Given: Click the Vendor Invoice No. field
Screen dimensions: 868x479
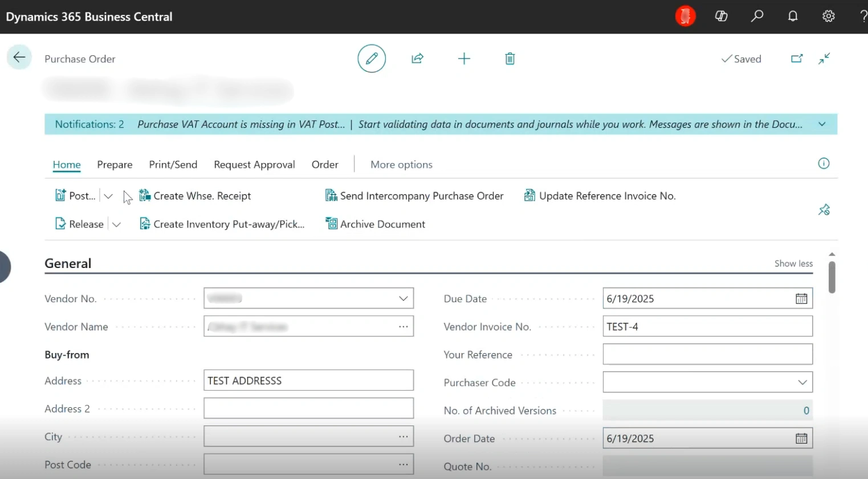Looking at the screenshot, I should pyautogui.click(x=707, y=327).
